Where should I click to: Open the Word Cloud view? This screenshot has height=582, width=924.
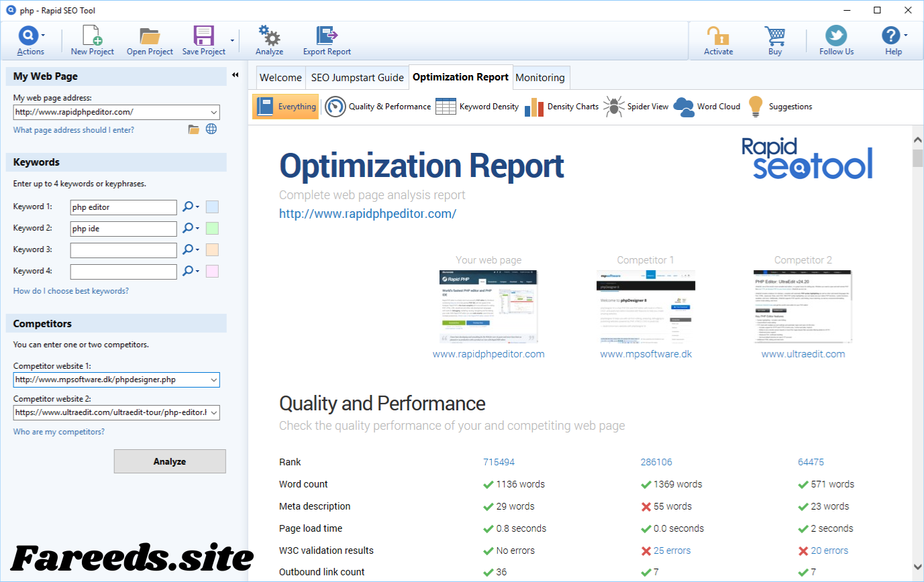pos(707,107)
